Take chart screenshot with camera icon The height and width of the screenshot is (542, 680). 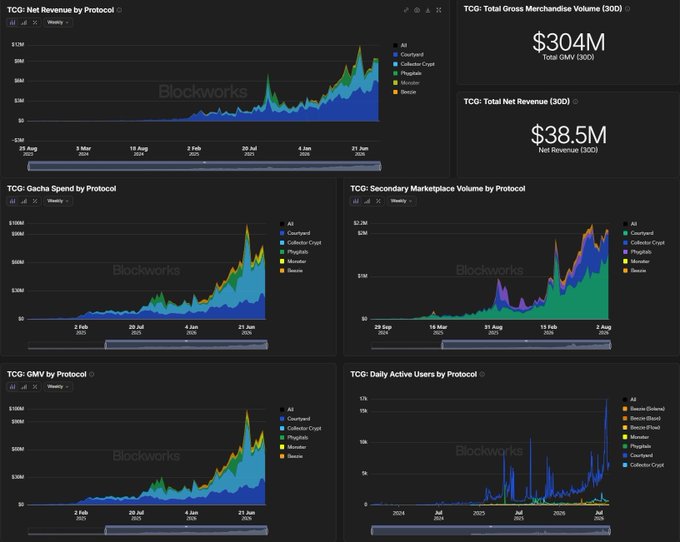pyautogui.click(x=417, y=10)
